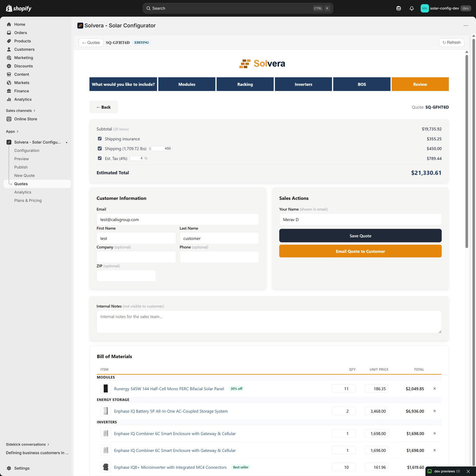Open Configuration in app submenu

click(x=27, y=151)
